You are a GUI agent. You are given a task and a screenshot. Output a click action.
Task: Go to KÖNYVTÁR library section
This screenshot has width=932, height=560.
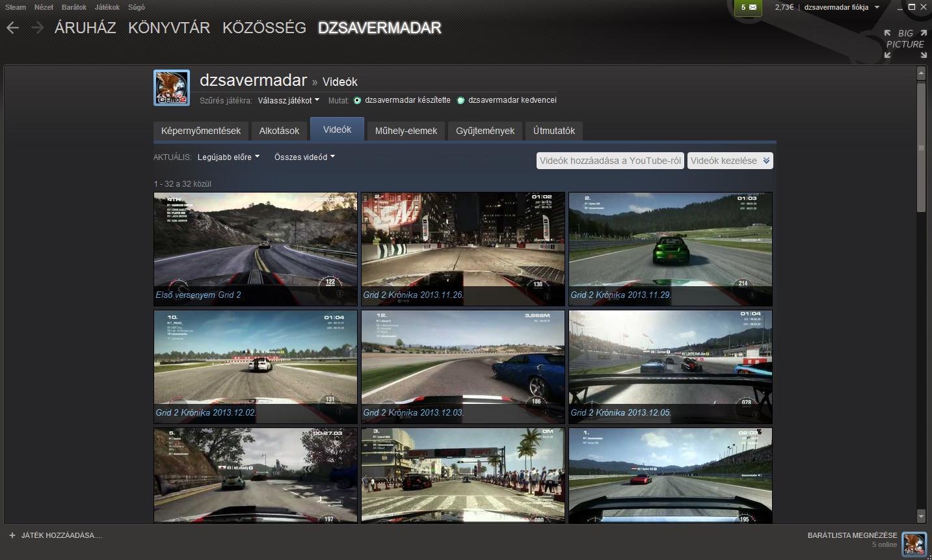pos(169,28)
